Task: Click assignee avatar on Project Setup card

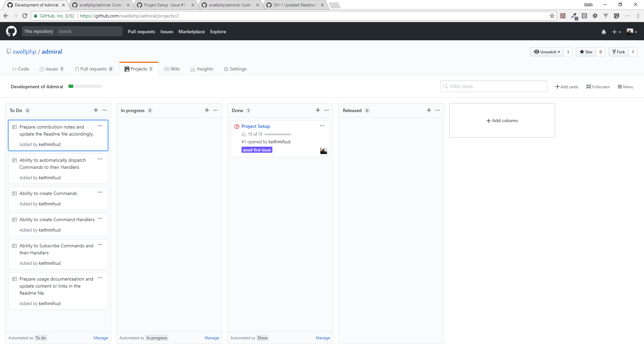Action: tap(324, 151)
